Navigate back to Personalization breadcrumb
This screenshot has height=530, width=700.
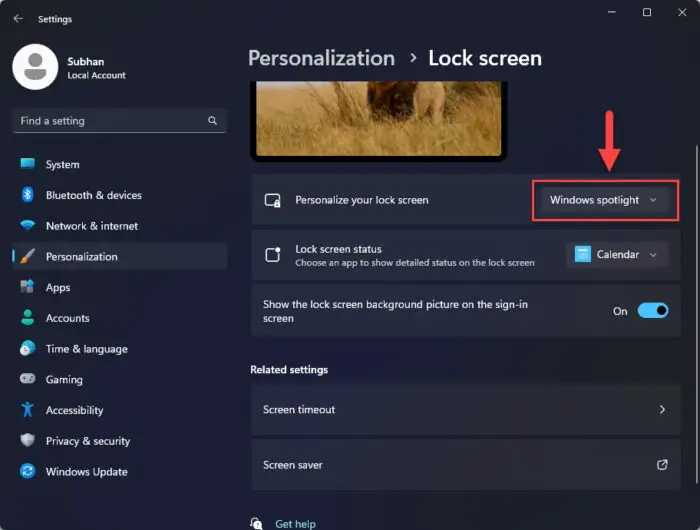click(321, 58)
